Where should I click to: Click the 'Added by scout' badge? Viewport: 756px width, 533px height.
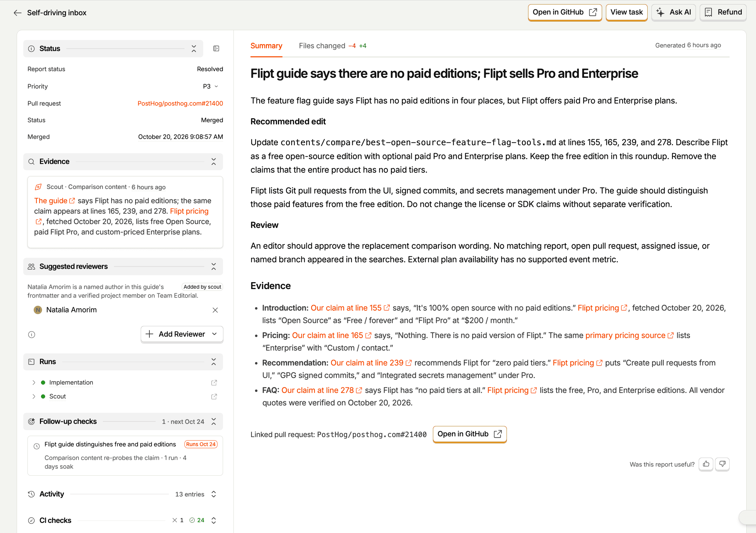coord(202,287)
